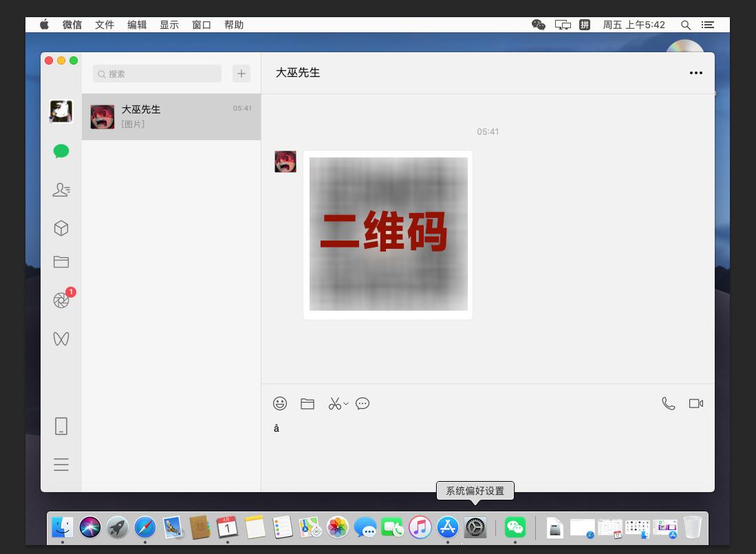The height and width of the screenshot is (554, 756).
Task: Open the 微信 menu in the menu bar
Action: 72,25
